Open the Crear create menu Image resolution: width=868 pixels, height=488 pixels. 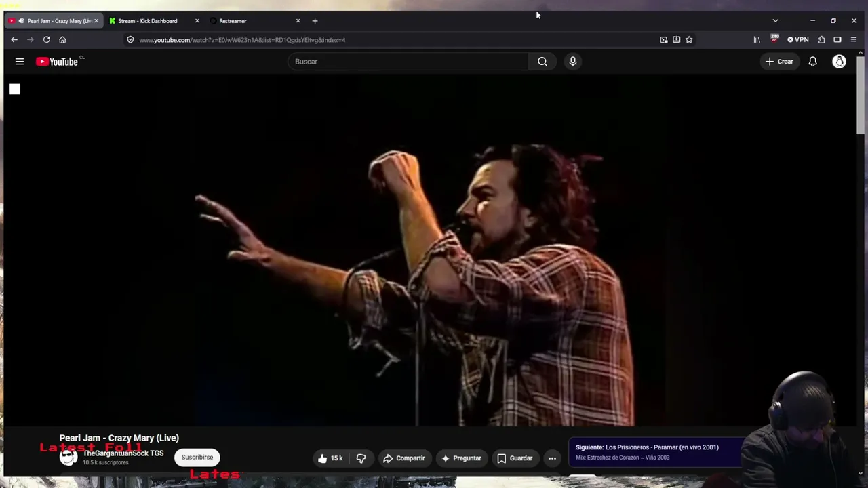pyautogui.click(x=779, y=62)
